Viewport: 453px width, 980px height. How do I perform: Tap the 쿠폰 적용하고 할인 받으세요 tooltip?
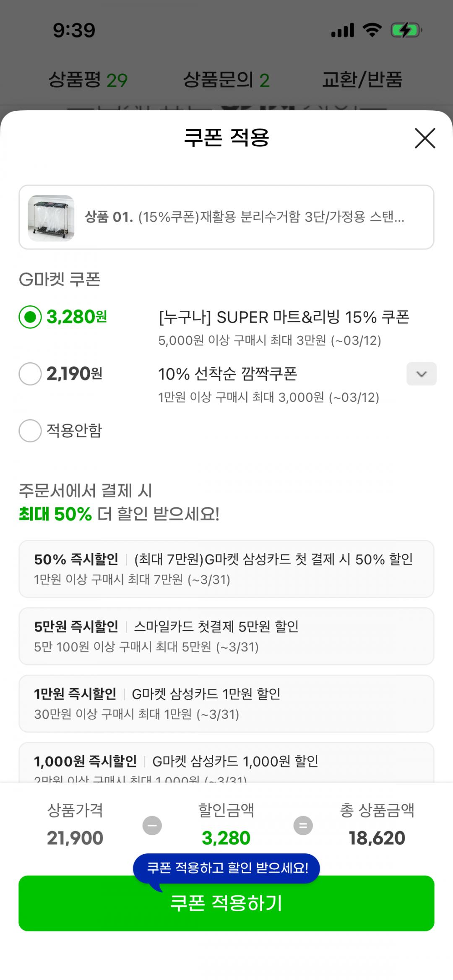pyautogui.click(x=226, y=868)
